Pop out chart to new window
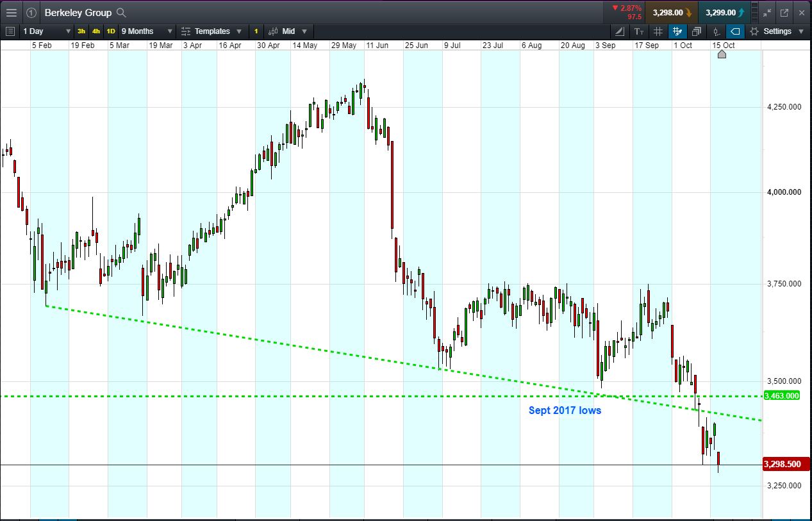The width and height of the screenshot is (812, 521). click(784, 12)
